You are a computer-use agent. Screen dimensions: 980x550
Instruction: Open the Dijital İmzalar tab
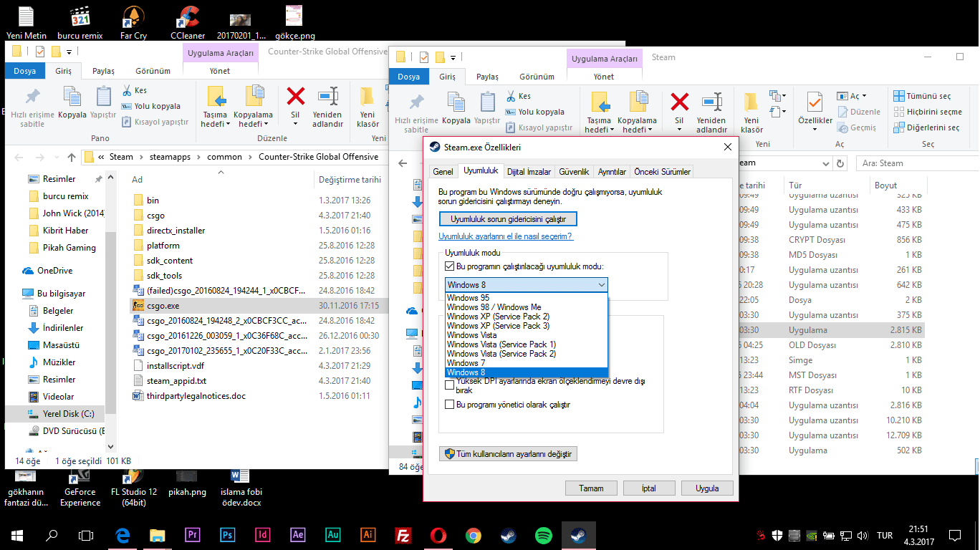pyautogui.click(x=529, y=172)
